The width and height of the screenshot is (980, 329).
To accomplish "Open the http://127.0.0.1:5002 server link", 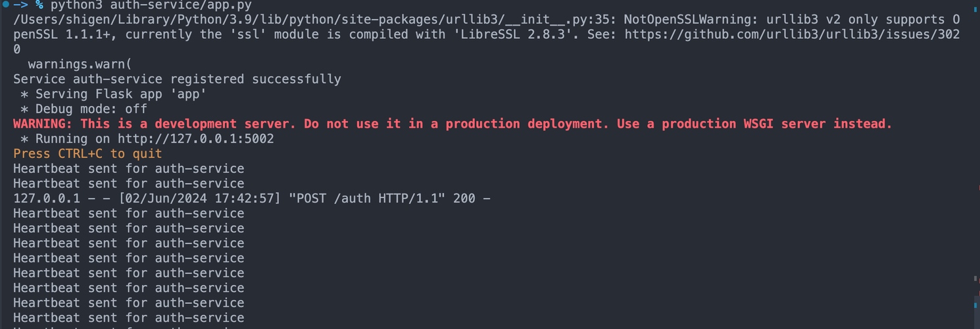I will [x=195, y=139].
